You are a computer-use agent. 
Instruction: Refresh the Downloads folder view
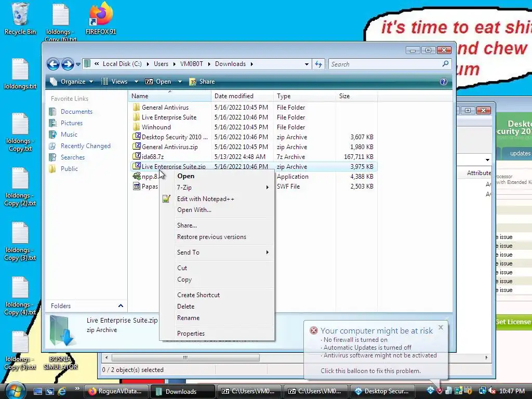[x=318, y=64]
